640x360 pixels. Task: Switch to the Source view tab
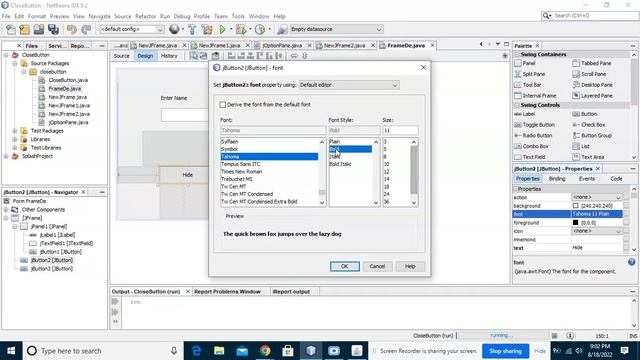121,56
